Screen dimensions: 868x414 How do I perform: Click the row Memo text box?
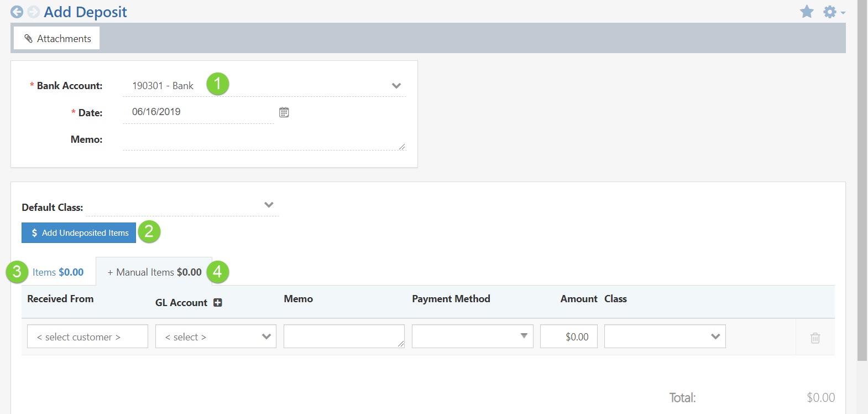tap(344, 336)
